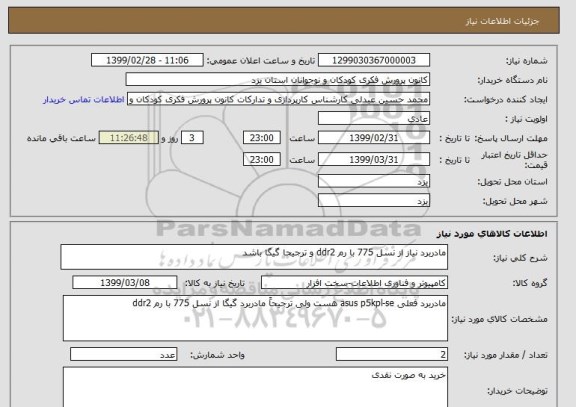Click the counting unit field عدد
The height and width of the screenshot is (407, 576).
(123, 354)
